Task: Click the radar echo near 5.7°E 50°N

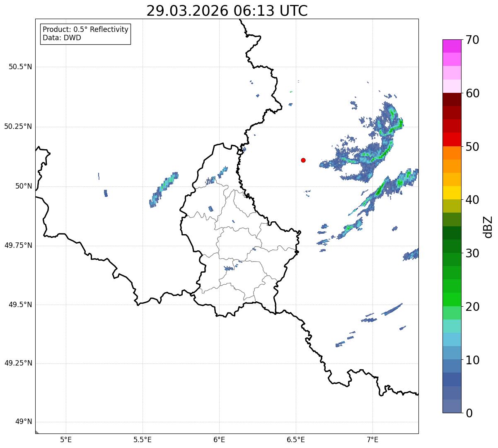Action: pyautogui.click(x=164, y=189)
